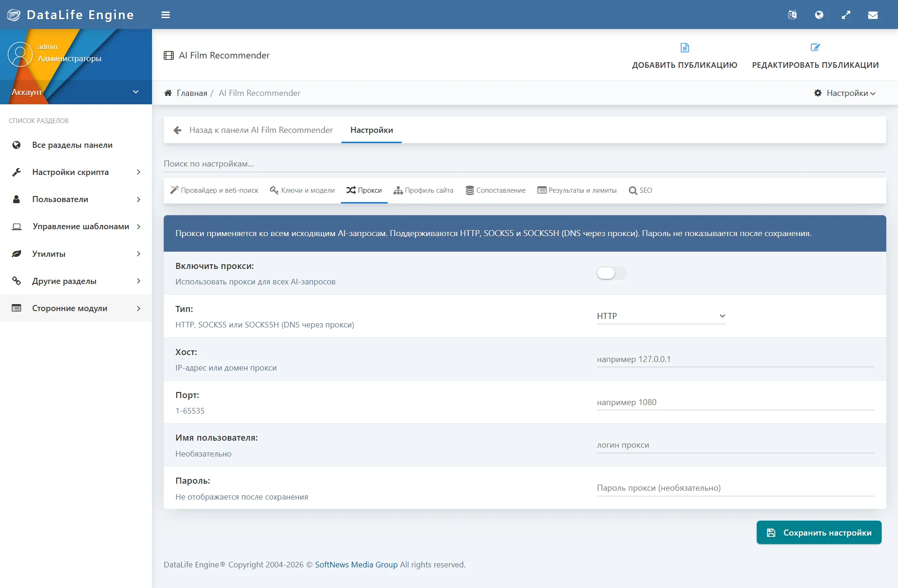Click the AI Film Recommender breadcrumb text
The image size is (898, 588).
260,93
